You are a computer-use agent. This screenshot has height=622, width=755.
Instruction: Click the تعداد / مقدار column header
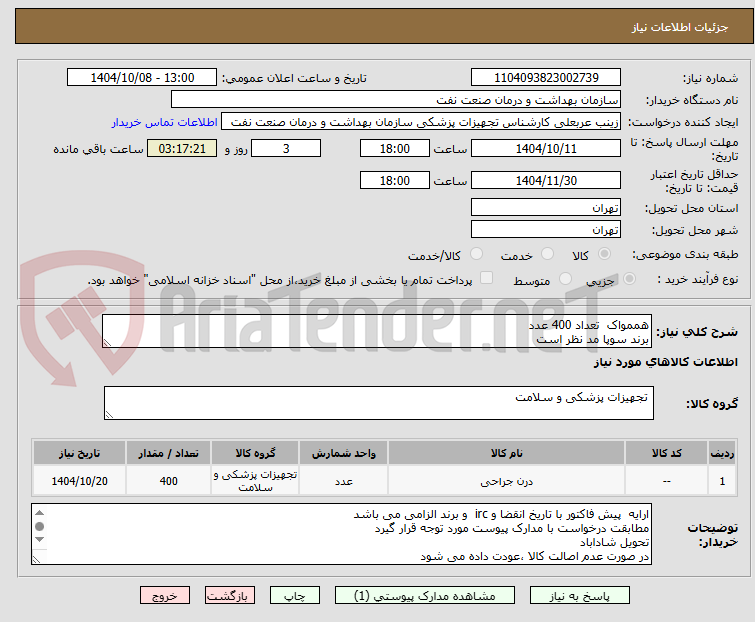tap(168, 453)
